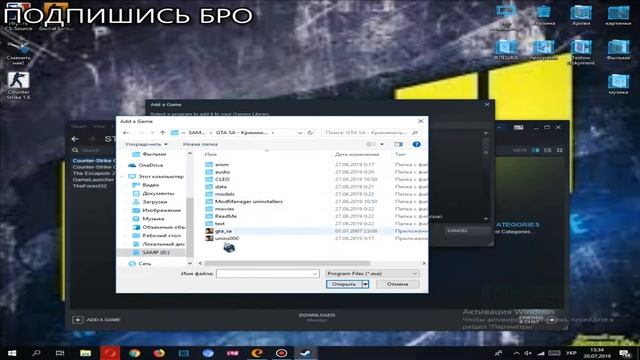This screenshot has width=640, height=360.
Task: Open the Упорядочить dropdown menu
Action: [146, 144]
